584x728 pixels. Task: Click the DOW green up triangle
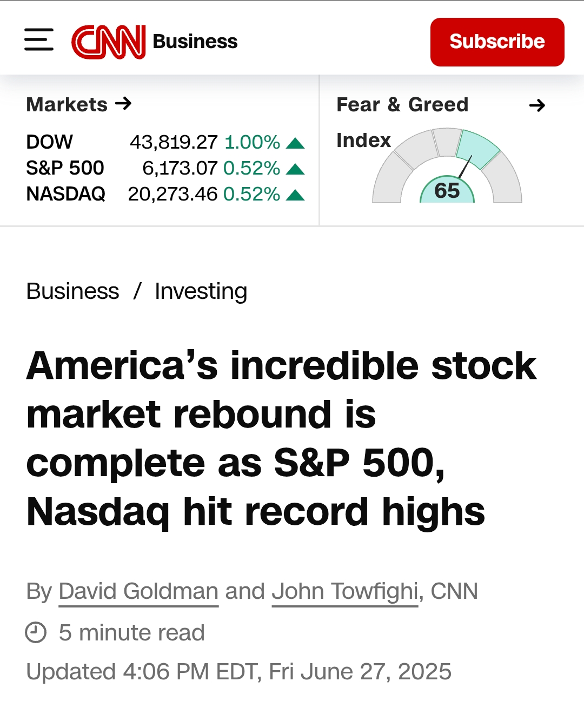point(295,143)
